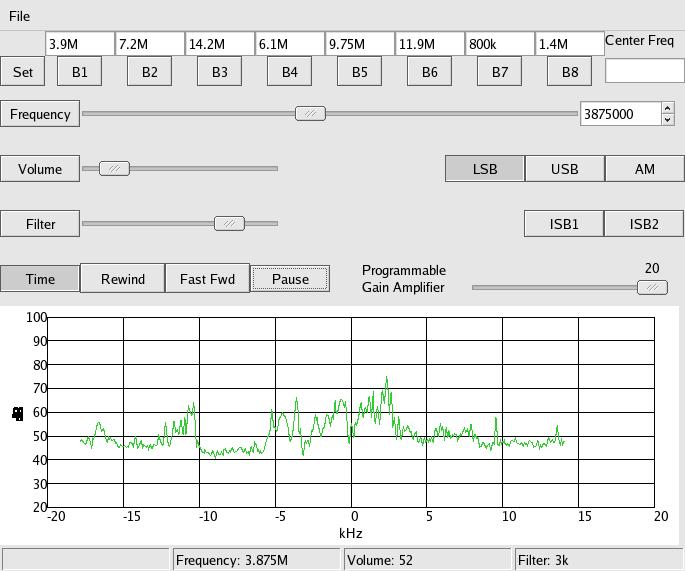Click the 1.4M preset field

click(x=570, y=44)
